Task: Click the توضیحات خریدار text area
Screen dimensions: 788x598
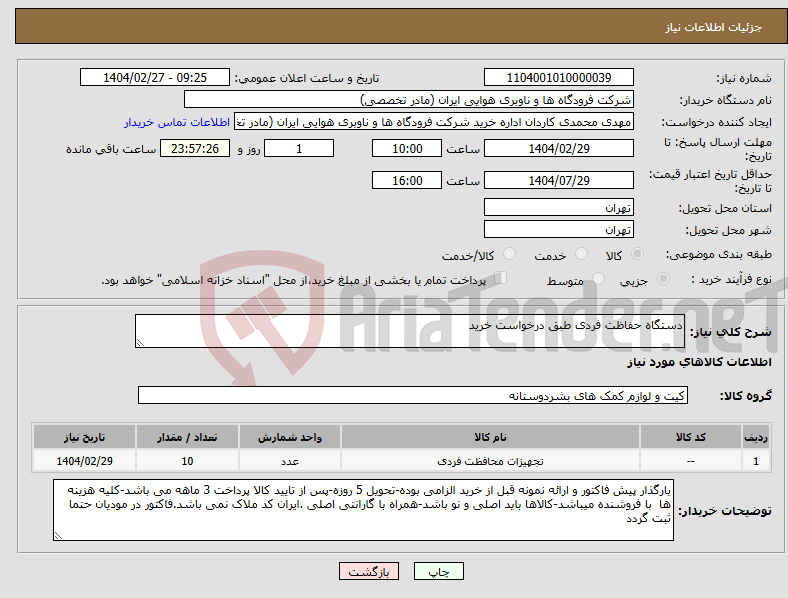Action: [x=363, y=510]
